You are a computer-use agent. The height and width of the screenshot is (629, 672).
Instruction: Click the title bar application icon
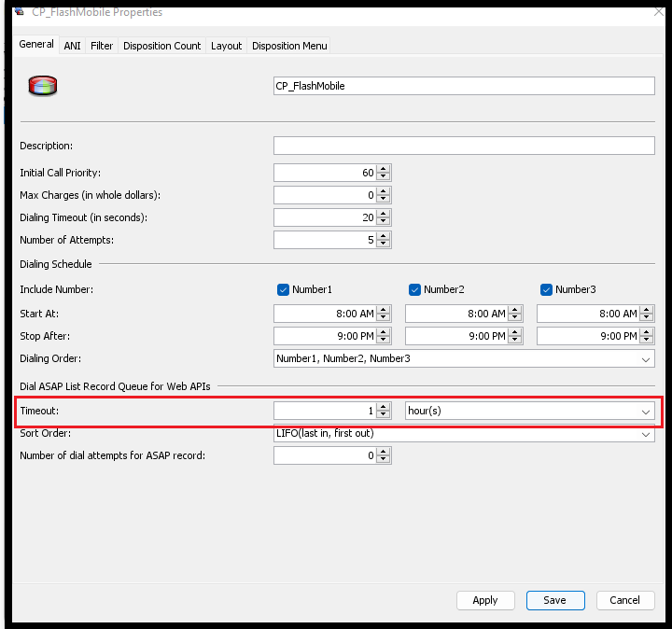pyautogui.click(x=19, y=11)
